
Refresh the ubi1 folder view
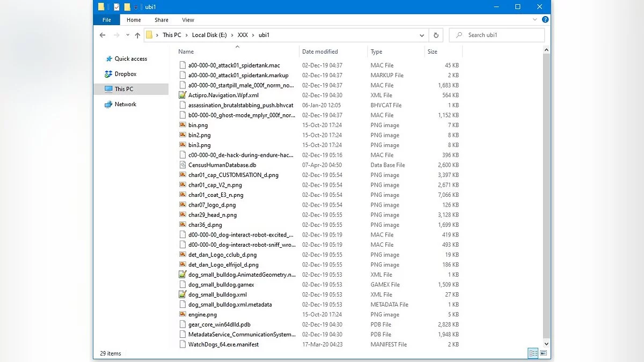pos(436,35)
